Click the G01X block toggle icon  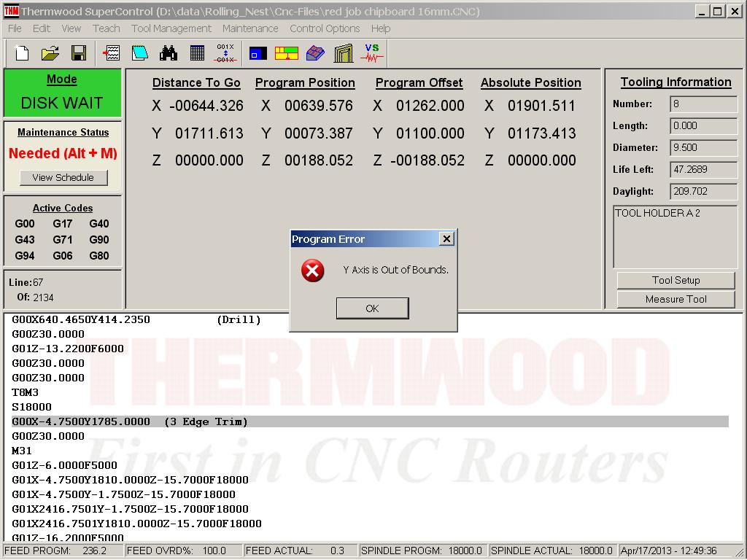(x=225, y=53)
